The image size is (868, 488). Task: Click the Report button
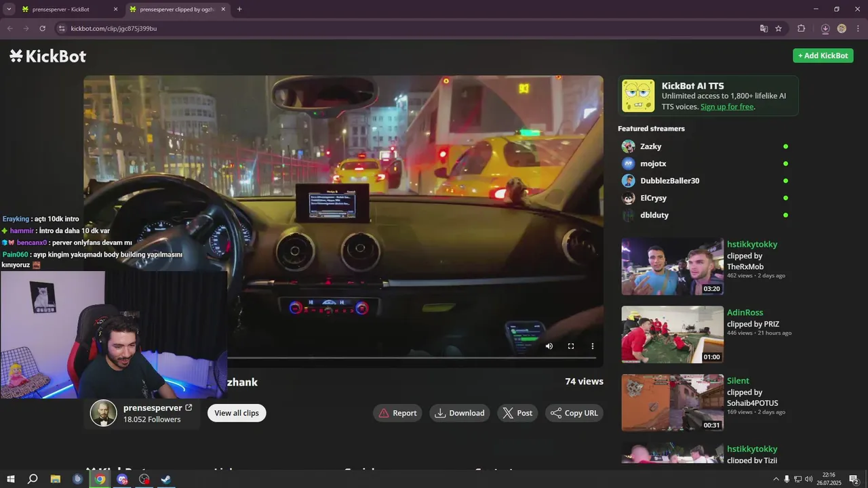click(397, 413)
